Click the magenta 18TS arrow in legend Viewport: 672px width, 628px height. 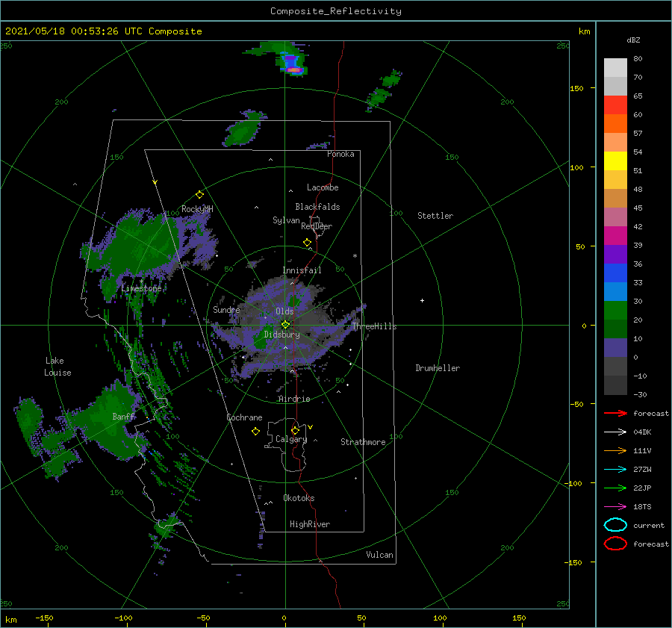tap(615, 507)
